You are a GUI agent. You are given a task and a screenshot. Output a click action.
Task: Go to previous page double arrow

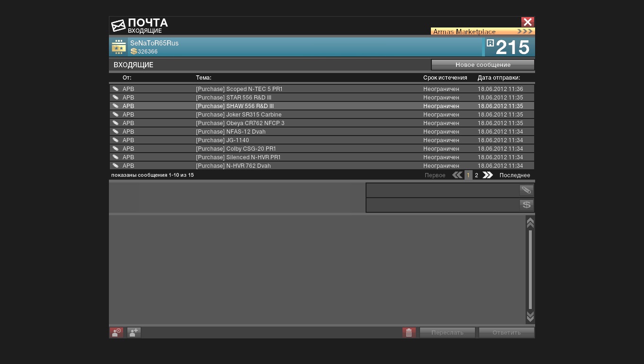(x=457, y=175)
